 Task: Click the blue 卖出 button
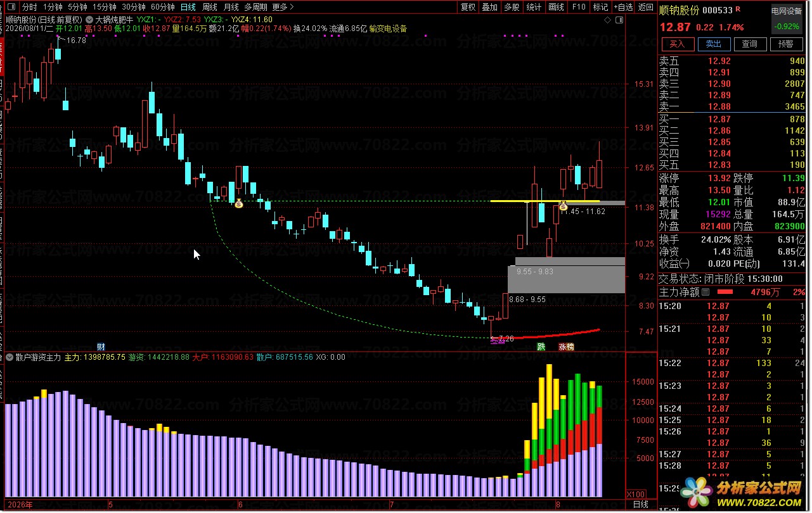click(x=714, y=44)
